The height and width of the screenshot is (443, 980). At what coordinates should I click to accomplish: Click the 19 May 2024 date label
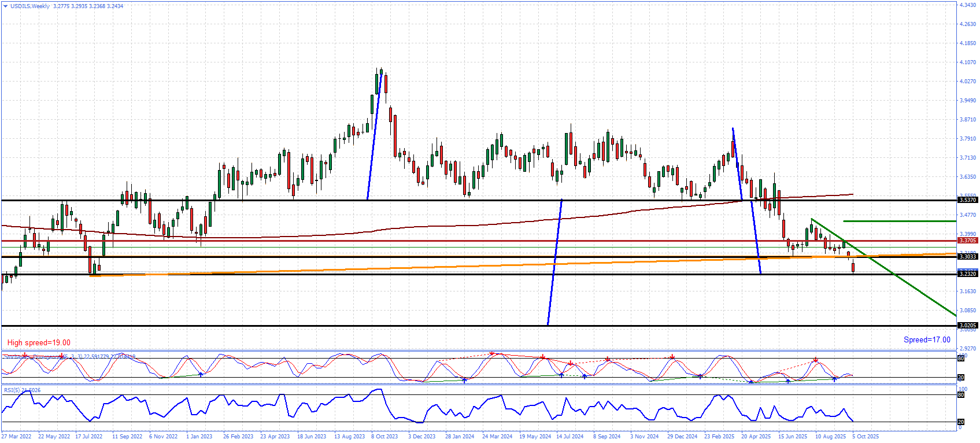click(x=535, y=437)
